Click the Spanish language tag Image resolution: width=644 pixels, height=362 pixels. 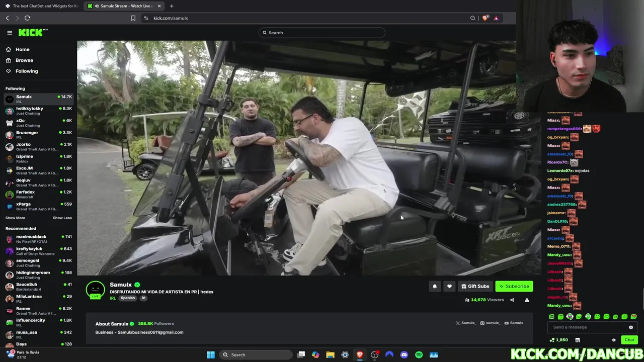point(128,298)
